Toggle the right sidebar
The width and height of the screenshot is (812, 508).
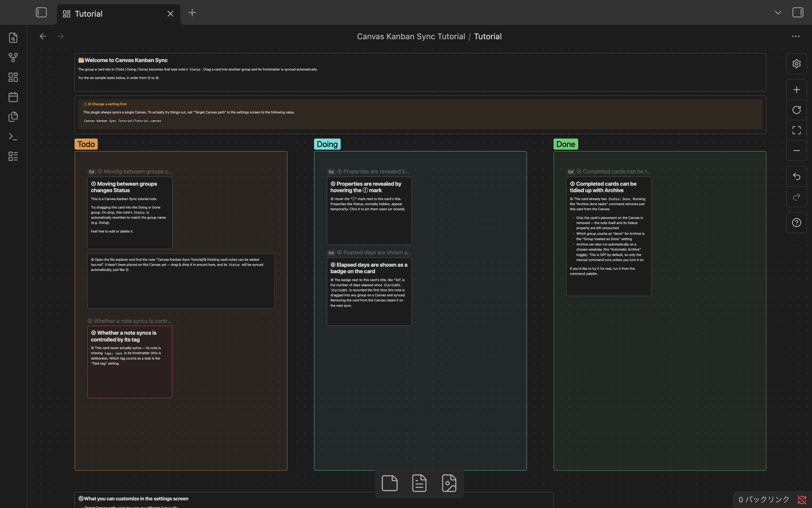798,12
